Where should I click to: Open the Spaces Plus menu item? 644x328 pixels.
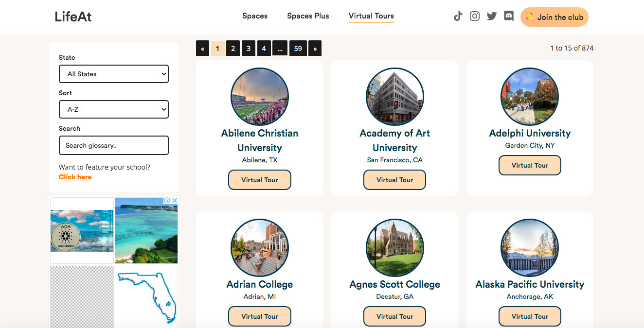(308, 16)
